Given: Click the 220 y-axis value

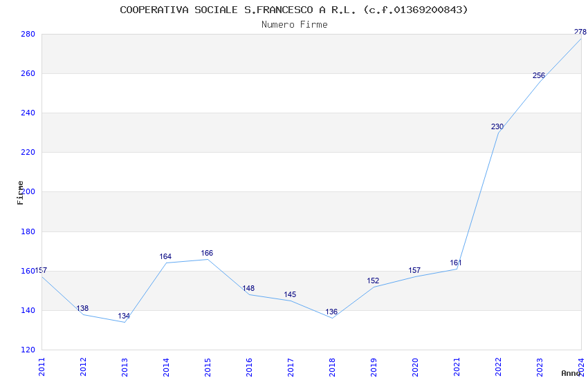Looking at the screenshot, I should click(x=28, y=153).
